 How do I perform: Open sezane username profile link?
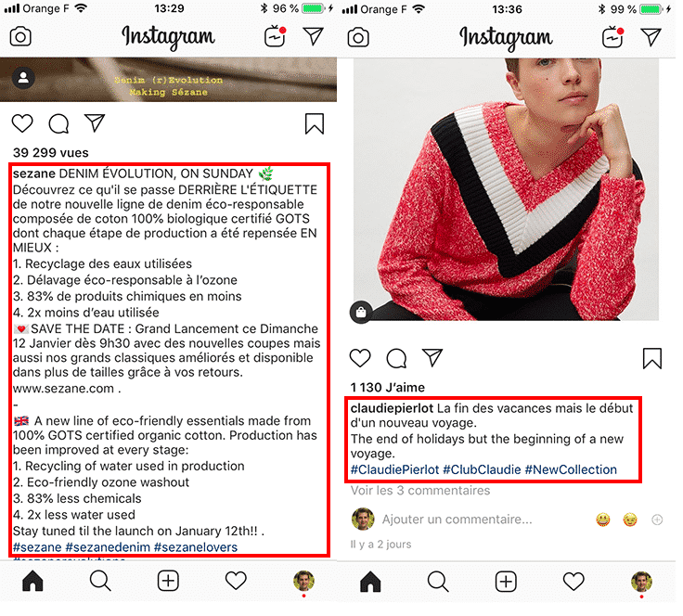(34, 173)
